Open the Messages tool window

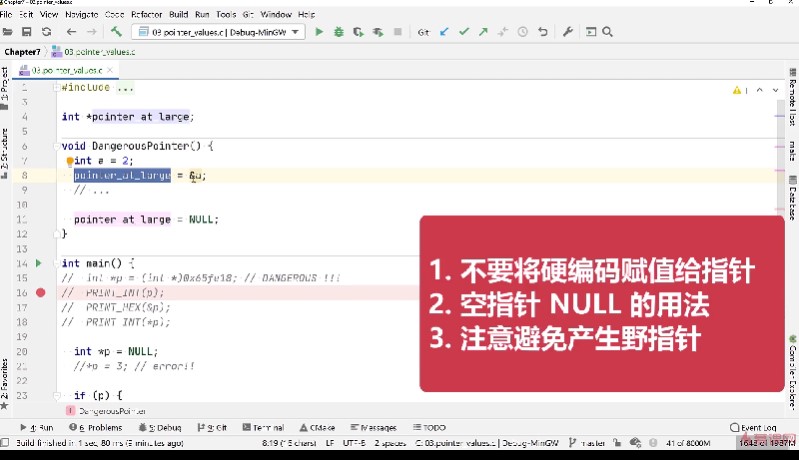point(374,427)
